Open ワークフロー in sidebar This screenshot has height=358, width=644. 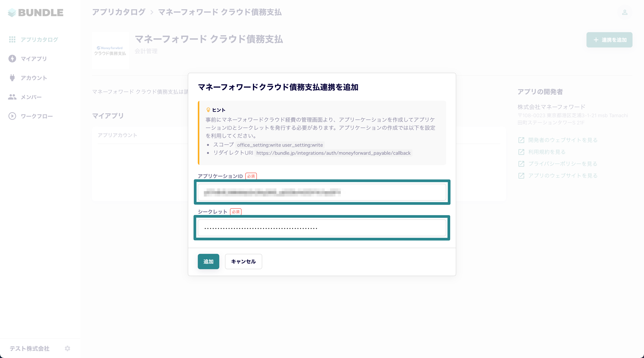37,116
